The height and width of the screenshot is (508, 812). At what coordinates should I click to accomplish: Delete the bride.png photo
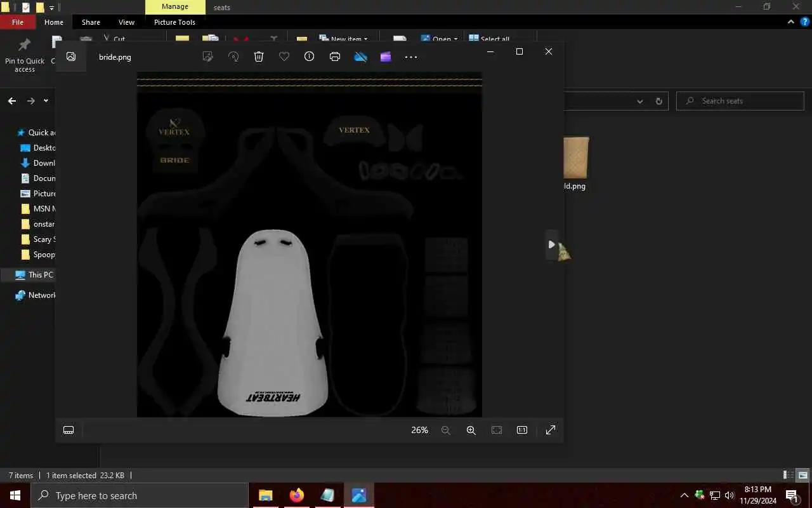[x=259, y=57]
